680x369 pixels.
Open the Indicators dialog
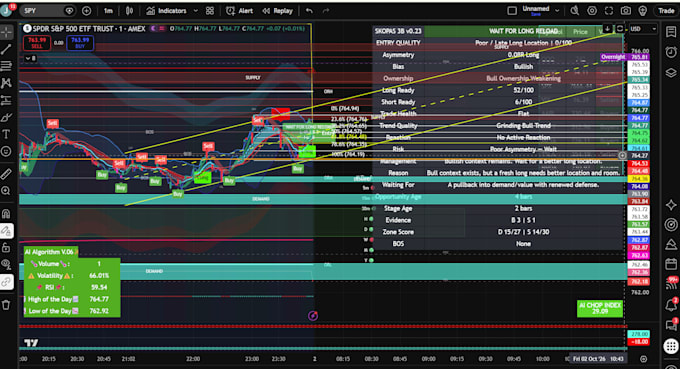pos(166,10)
